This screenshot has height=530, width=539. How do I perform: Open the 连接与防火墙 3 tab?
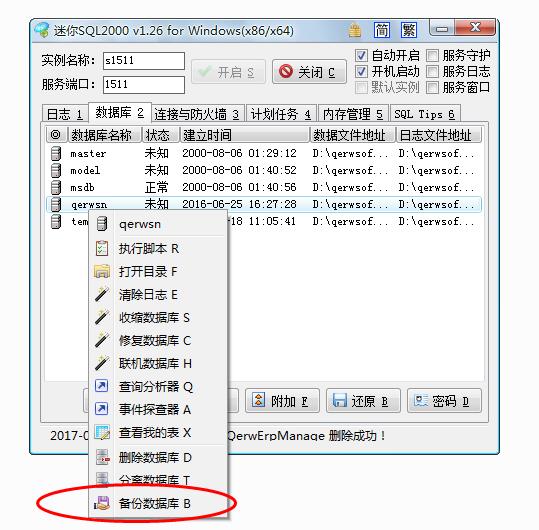click(197, 114)
